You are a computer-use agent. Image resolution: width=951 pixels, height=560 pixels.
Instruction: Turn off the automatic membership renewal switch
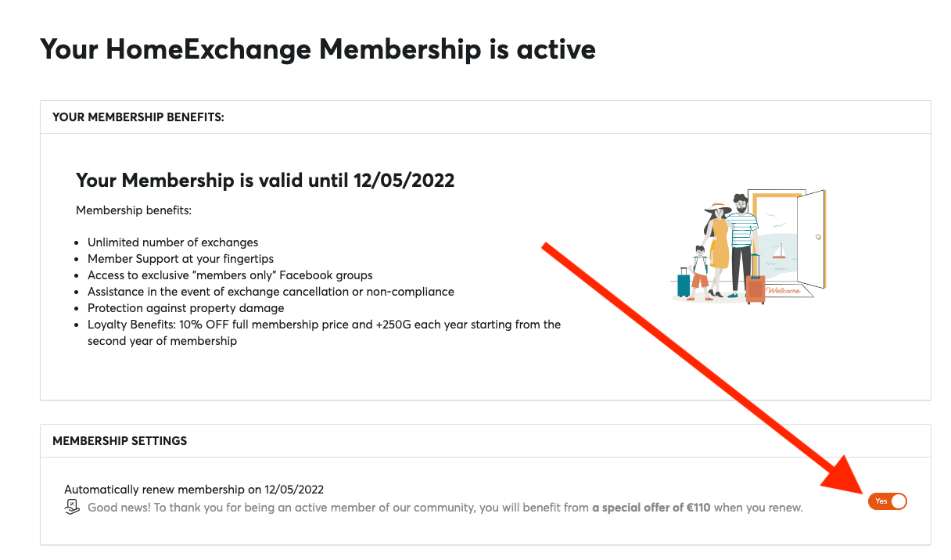point(888,501)
